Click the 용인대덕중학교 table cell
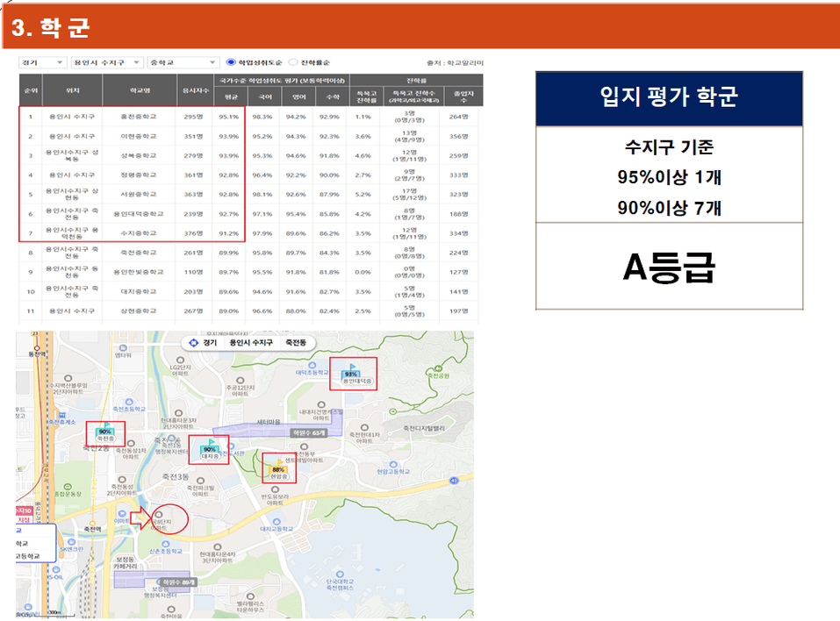The height and width of the screenshot is (621, 840). pos(139,214)
